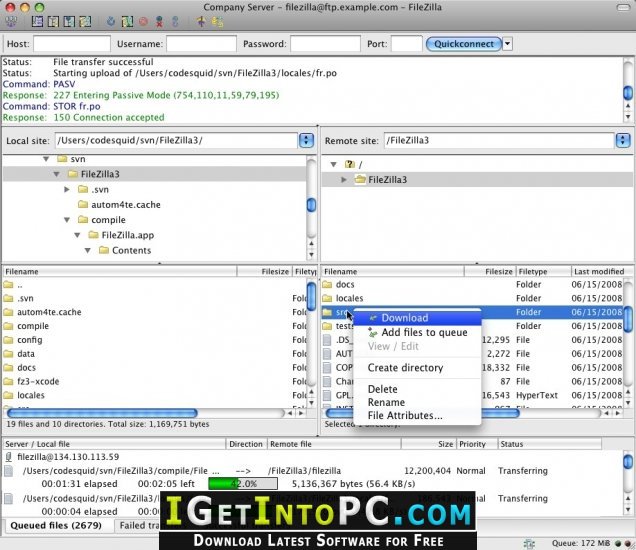Image resolution: width=636 pixels, height=550 pixels.
Task: Collapse the local FileZilla3 tree node
Action: (x=56, y=174)
